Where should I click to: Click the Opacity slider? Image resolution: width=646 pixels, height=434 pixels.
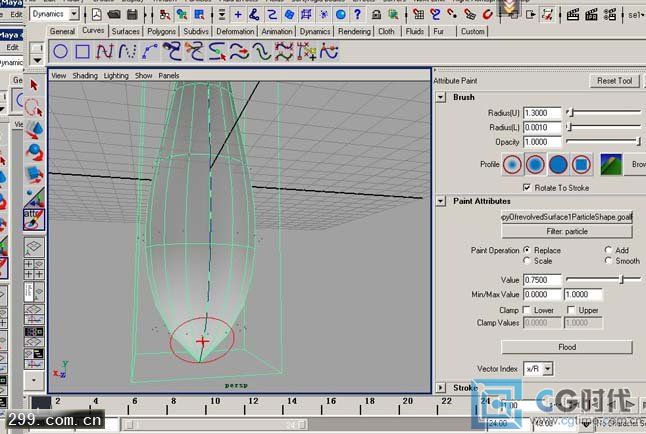point(604,141)
